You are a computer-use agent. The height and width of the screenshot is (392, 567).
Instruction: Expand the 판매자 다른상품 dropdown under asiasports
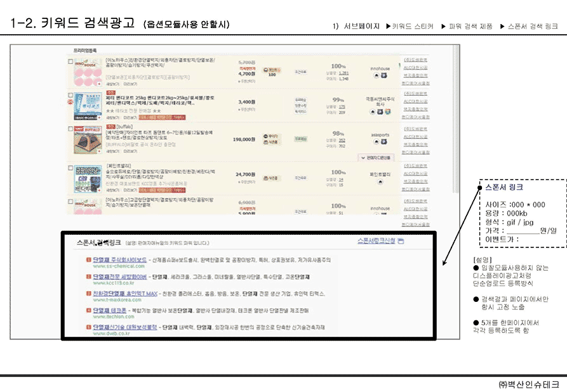[x=377, y=157]
